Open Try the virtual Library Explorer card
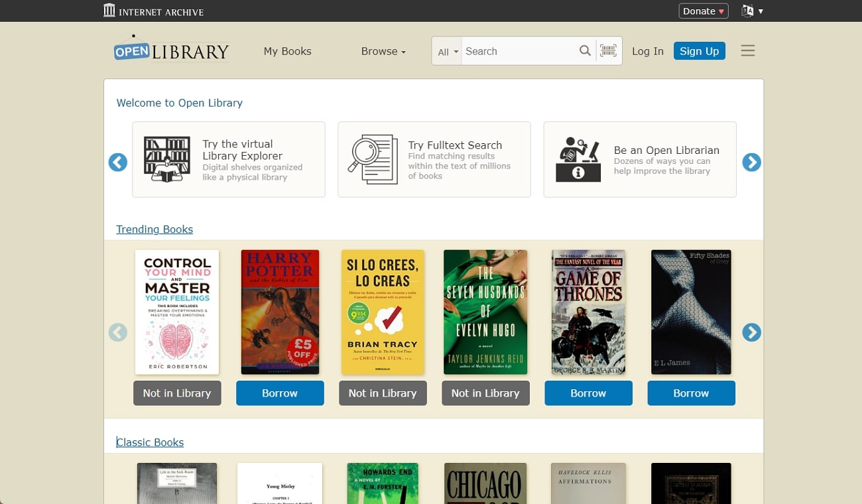This screenshot has height=504, width=862. pyautogui.click(x=229, y=159)
